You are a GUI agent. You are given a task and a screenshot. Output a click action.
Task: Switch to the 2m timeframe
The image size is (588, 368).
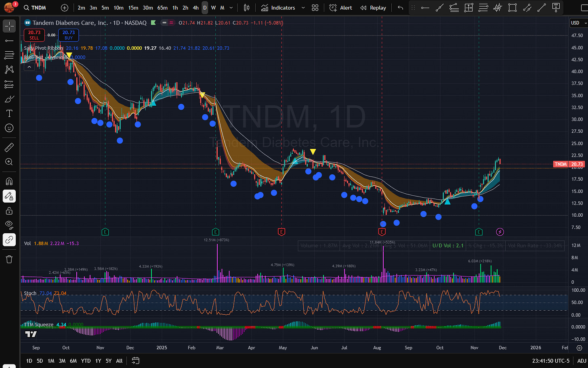82,8
